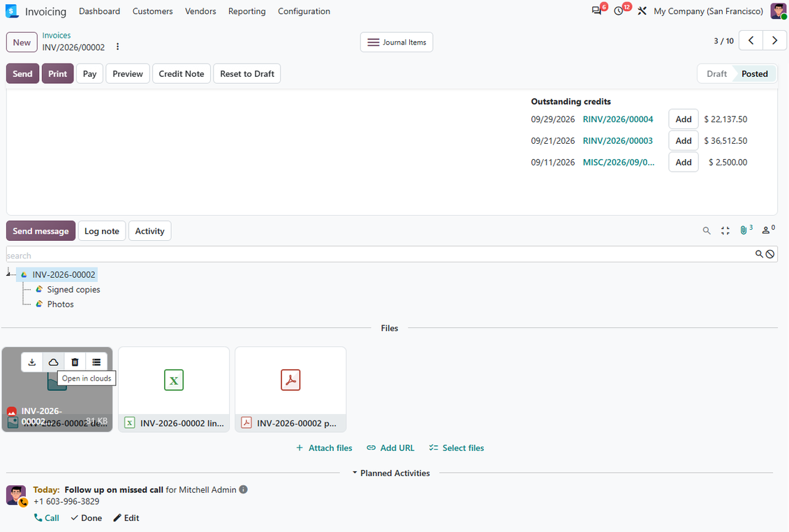Image resolution: width=789 pixels, height=532 pixels.
Task: Clear the folder search with the reset icon
Action: [x=770, y=254]
